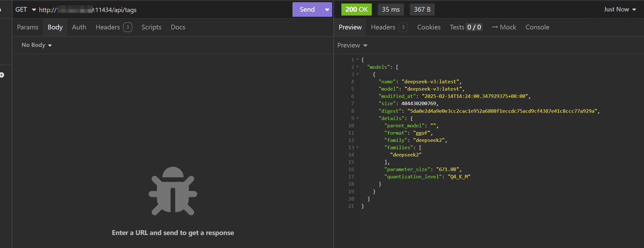The width and height of the screenshot is (644, 248).
Task: Switch to the Params tab
Action: (x=28, y=27)
